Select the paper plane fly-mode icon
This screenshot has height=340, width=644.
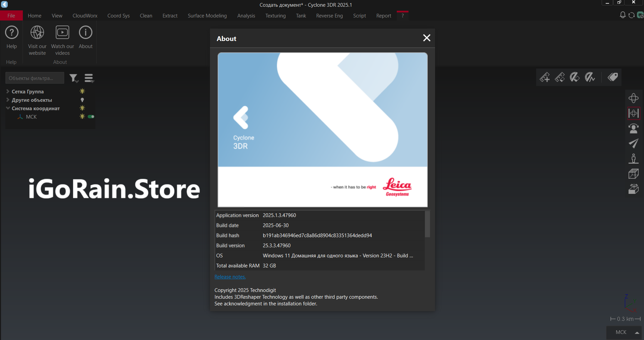click(x=633, y=143)
